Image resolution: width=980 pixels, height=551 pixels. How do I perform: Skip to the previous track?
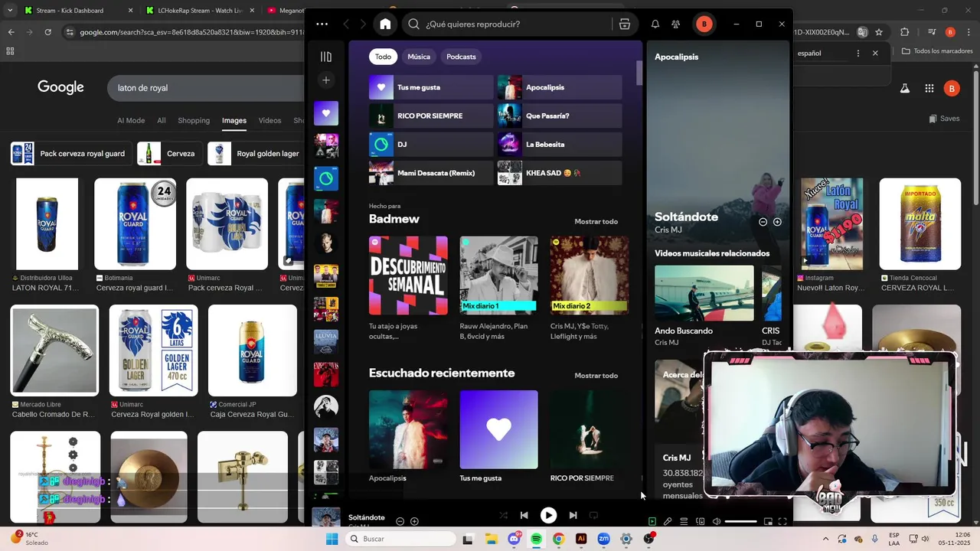coord(524,516)
